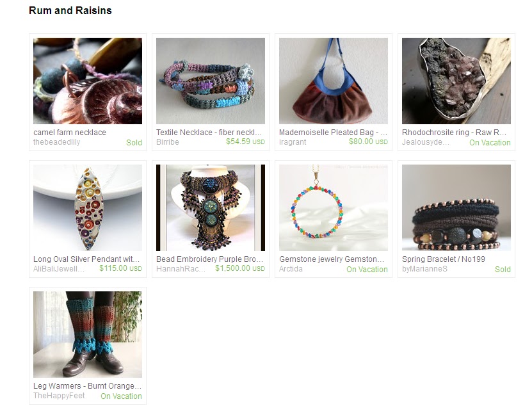Visit the byMarianneS shop link

coord(424,269)
